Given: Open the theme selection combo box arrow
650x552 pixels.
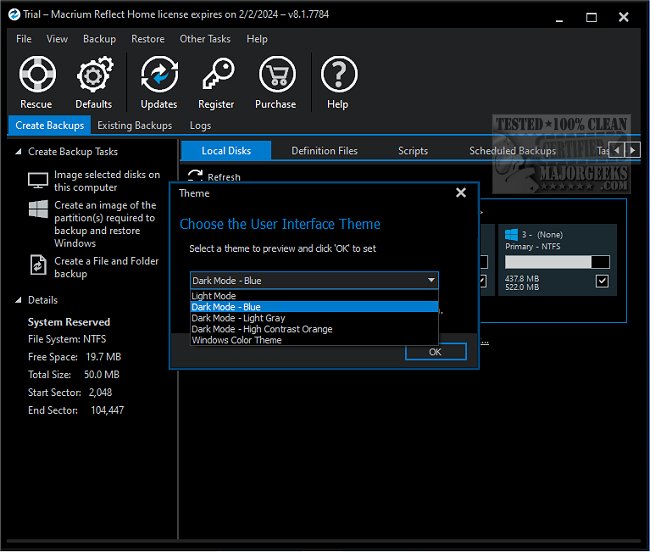Looking at the screenshot, I should coord(430,281).
